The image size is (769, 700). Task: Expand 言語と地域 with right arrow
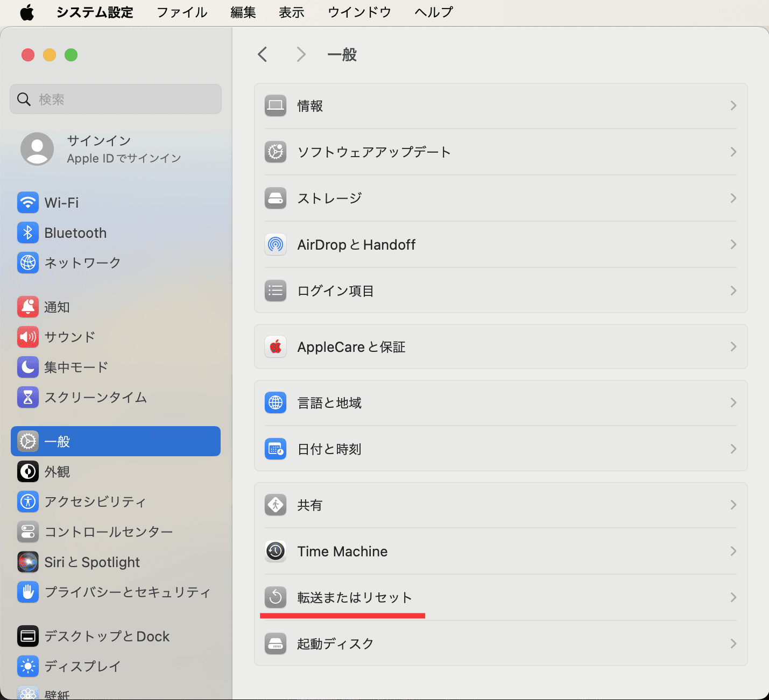click(x=733, y=402)
